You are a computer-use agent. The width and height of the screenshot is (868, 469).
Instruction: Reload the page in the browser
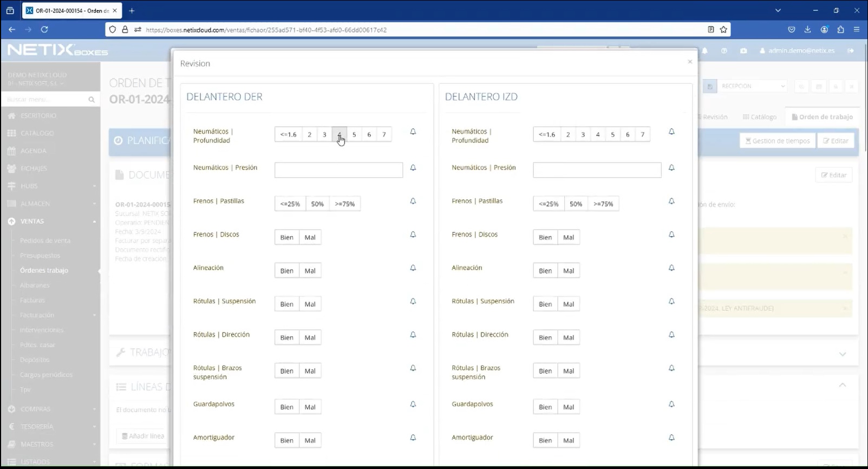click(x=44, y=29)
